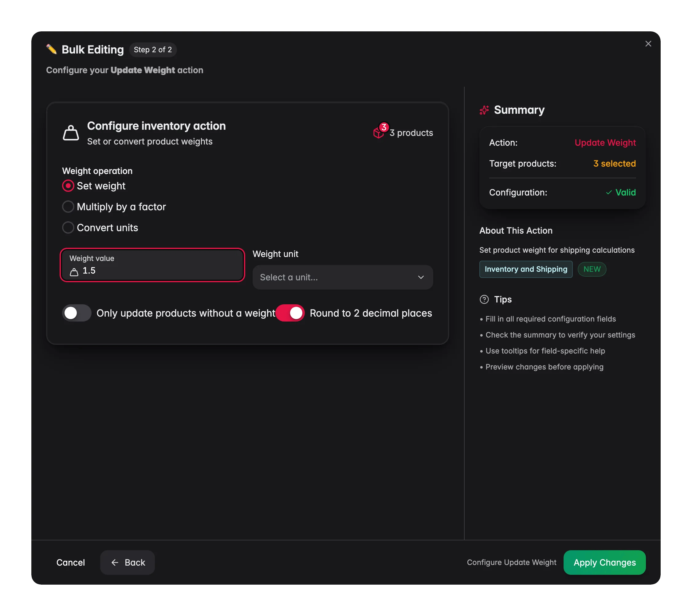
Task: Click the weight bag icon beside Configure inventory action
Action: click(71, 133)
